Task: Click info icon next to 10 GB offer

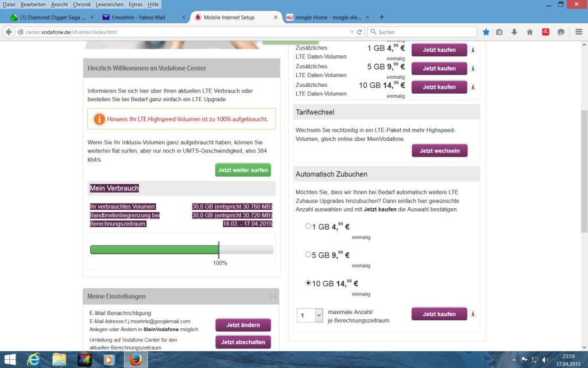Action: (473, 87)
